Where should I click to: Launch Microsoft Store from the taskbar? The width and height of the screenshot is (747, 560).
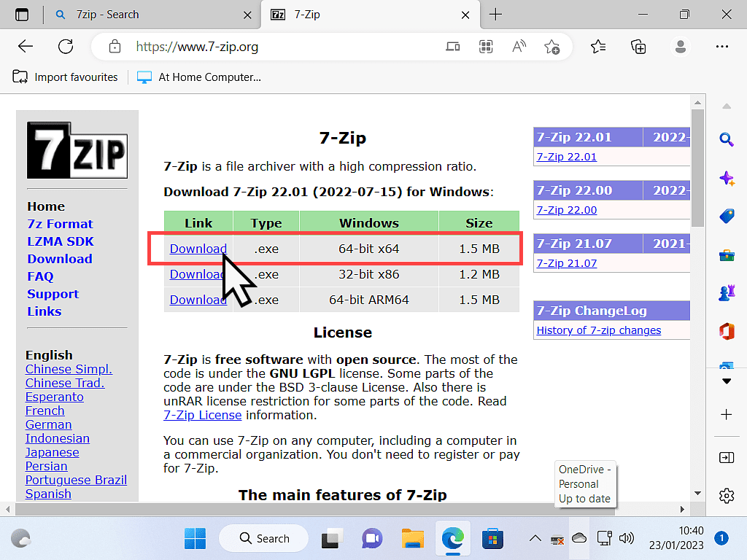pos(492,538)
